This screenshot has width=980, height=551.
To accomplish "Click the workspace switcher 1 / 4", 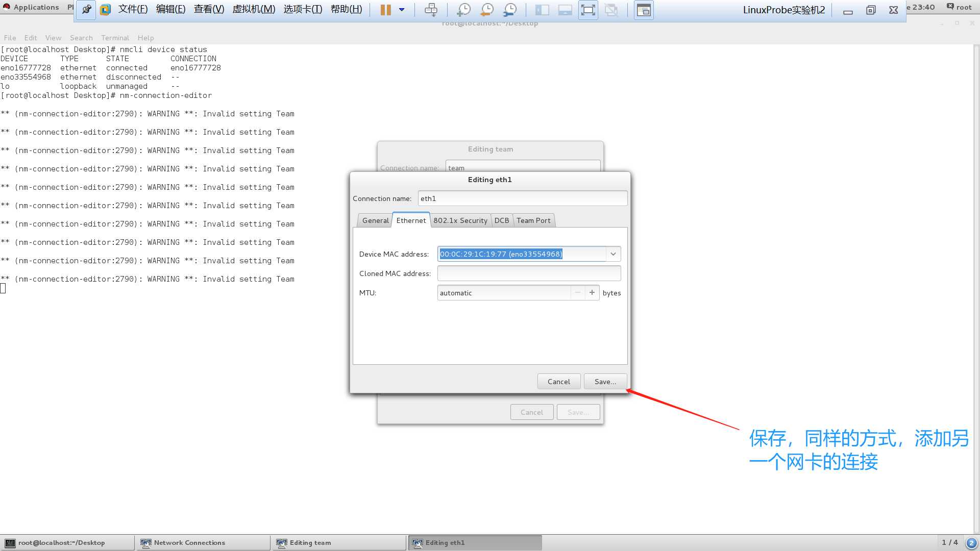I will point(950,542).
